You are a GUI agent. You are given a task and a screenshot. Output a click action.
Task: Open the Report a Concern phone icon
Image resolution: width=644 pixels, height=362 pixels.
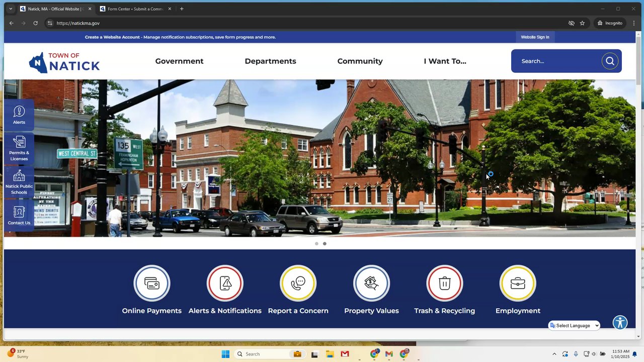(298, 283)
